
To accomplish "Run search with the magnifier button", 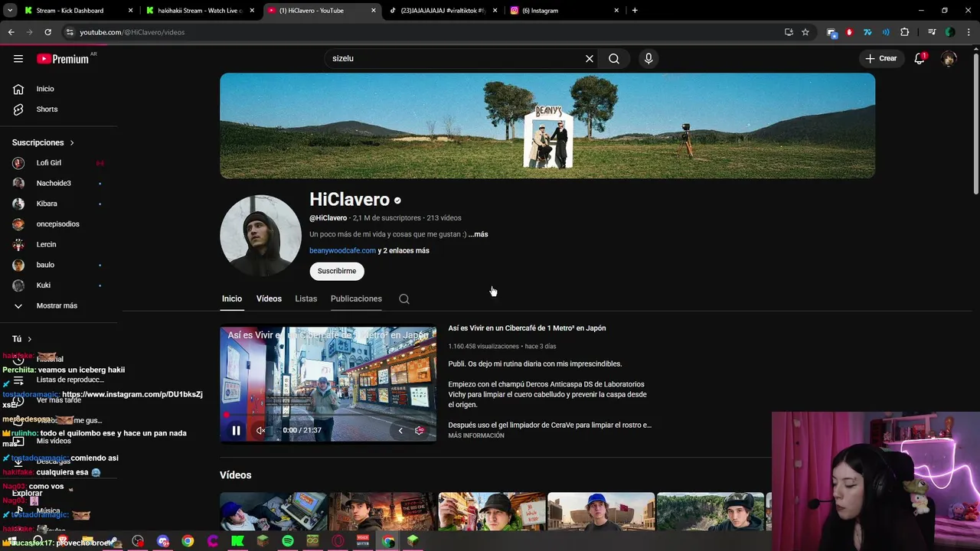I will 614,58.
